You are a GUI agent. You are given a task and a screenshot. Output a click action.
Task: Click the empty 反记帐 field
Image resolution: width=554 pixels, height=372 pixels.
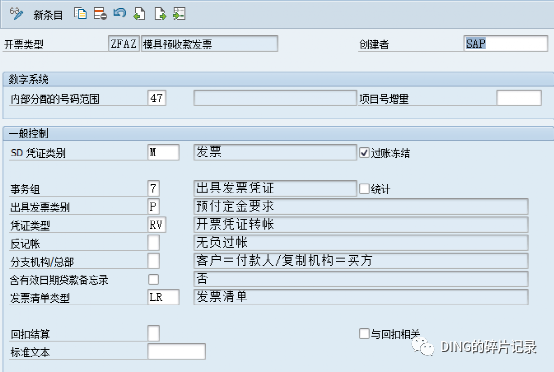[153, 243]
